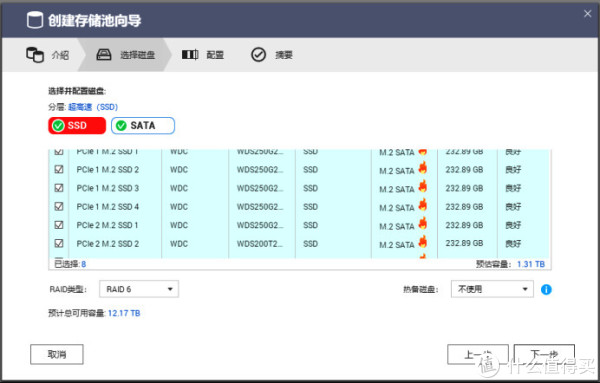Click flame icon in PCIe 2 M.2 SSD 1 row
This screenshot has width=600, height=383.
point(422,223)
